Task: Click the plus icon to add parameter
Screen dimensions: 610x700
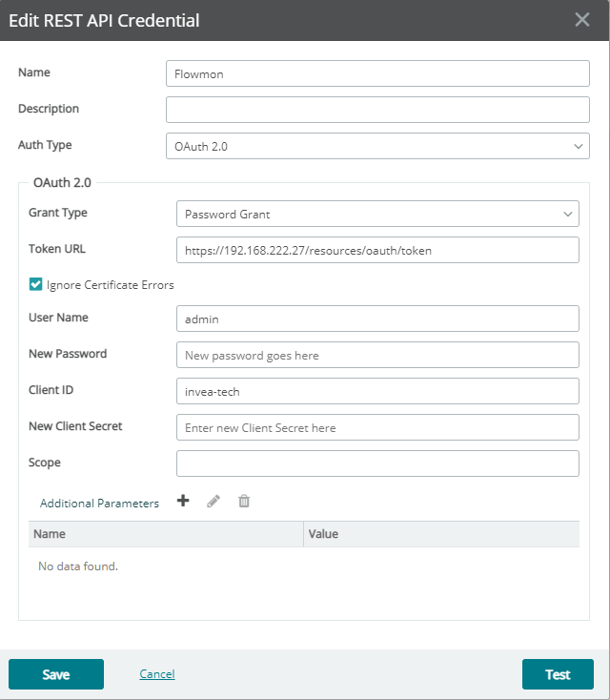Action: [183, 502]
